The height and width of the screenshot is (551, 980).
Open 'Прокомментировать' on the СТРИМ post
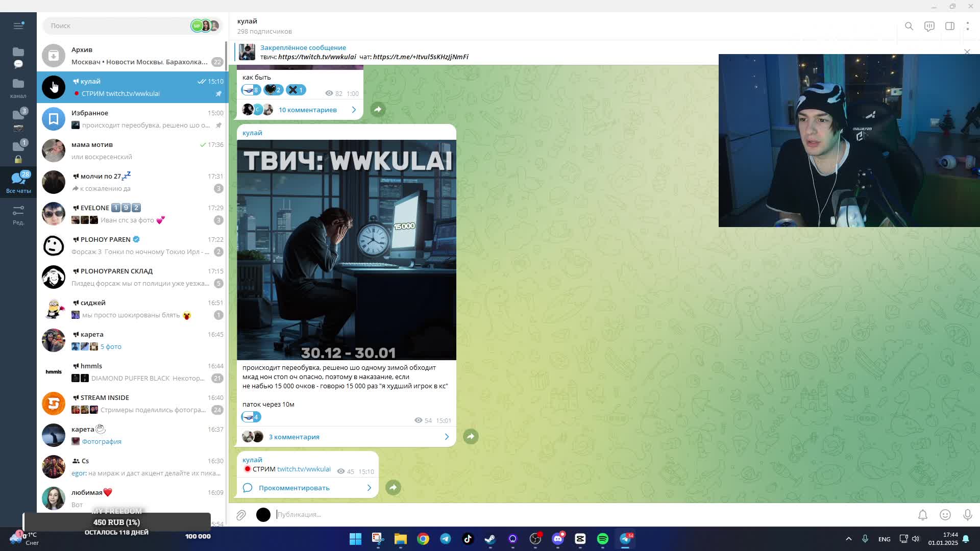307,488
